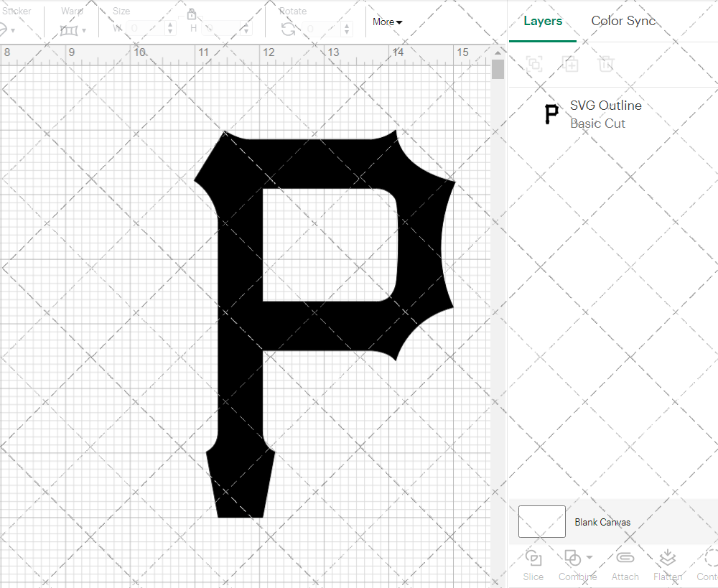
Task: Select the SVG Outline layer
Action: click(614, 114)
